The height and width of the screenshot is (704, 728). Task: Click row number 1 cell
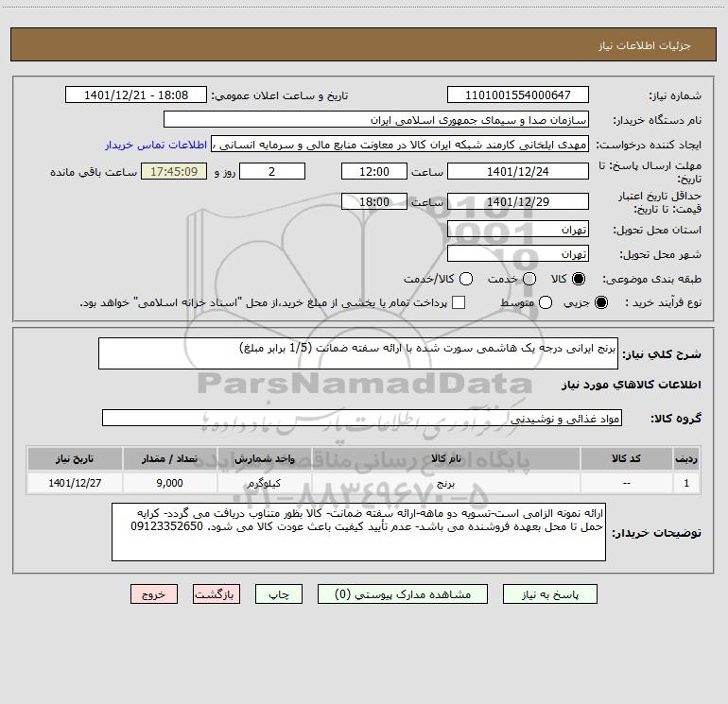(x=686, y=483)
